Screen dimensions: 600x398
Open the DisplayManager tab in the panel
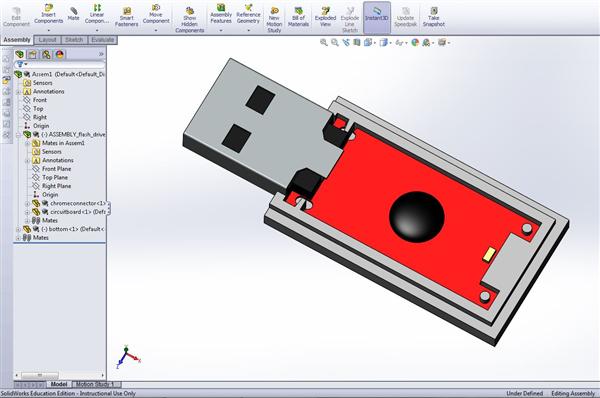60,55
